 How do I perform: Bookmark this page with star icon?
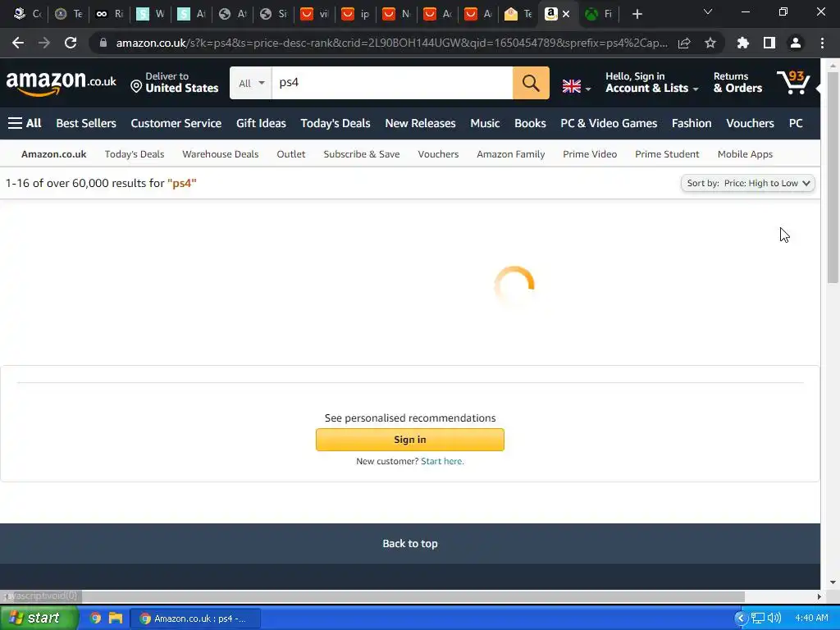pyautogui.click(x=710, y=43)
